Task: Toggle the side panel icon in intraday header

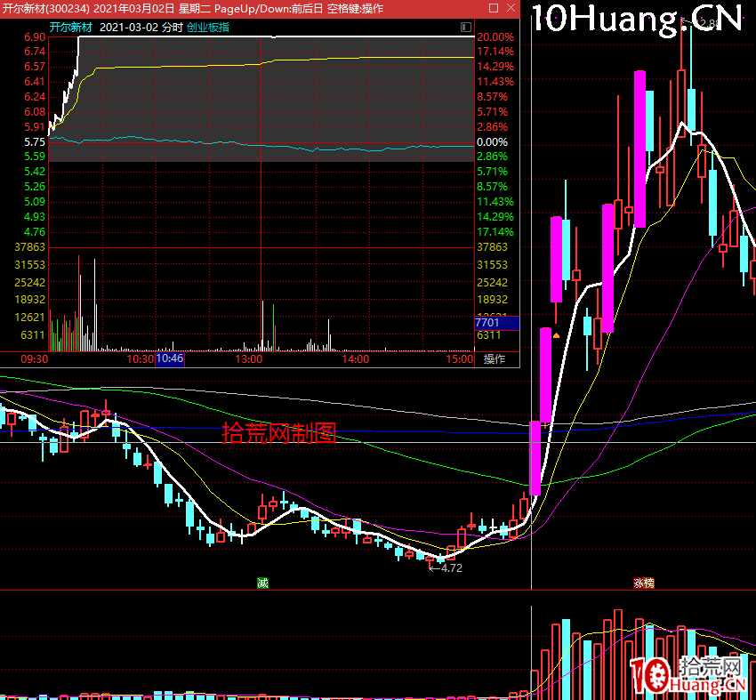Action: coord(466,27)
